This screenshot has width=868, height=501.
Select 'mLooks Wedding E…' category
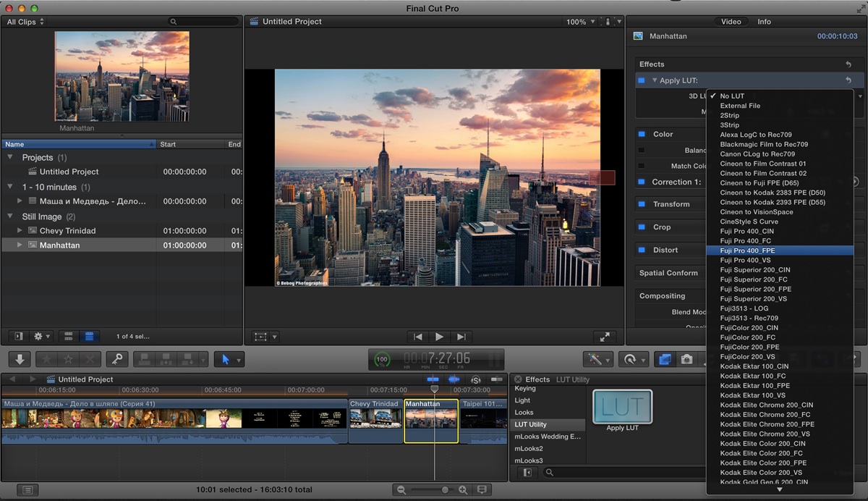click(x=548, y=437)
